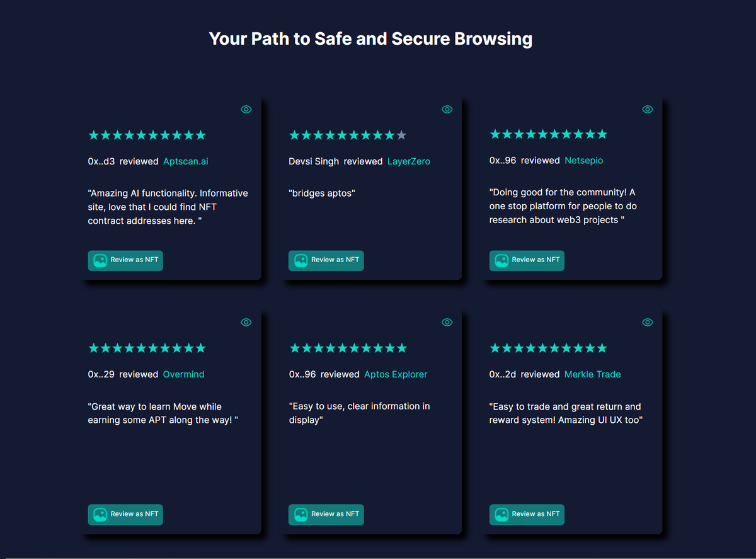756x559 pixels.
Task: Click the "Amazing AI functionality" review text
Action: click(x=168, y=207)
